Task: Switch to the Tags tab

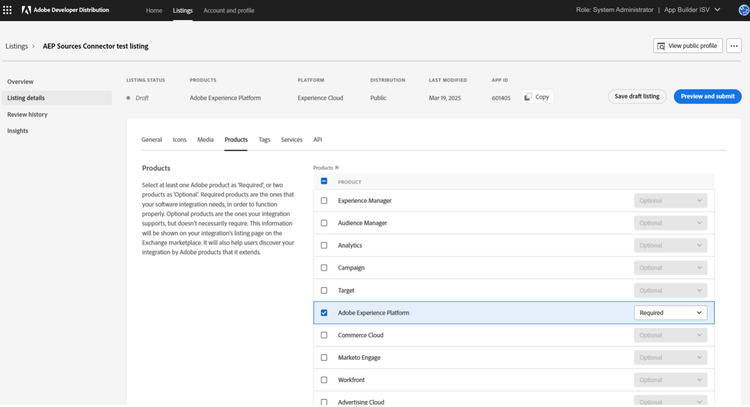Action: 264,140
